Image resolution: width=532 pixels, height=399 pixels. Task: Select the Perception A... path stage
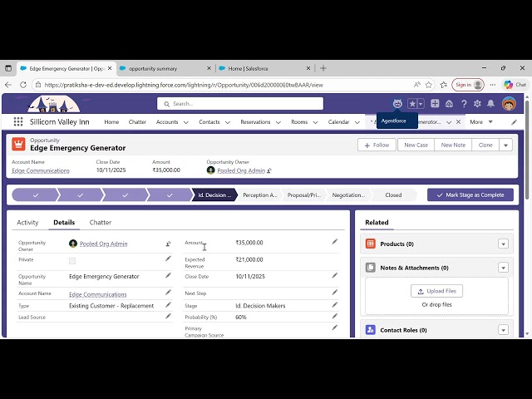(x=260, y=195)
